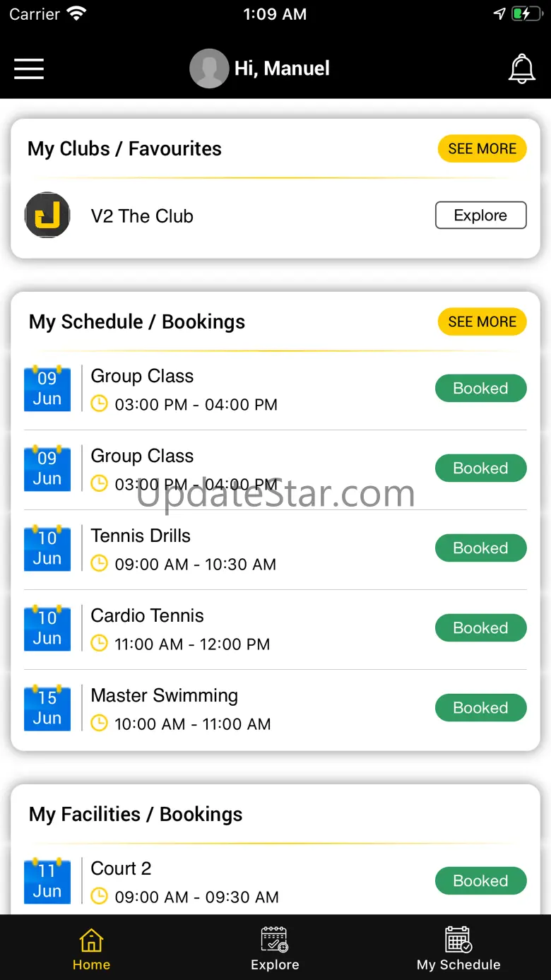Tap the notification bell icon
This screenshot has height=980, width=551.
521,69
